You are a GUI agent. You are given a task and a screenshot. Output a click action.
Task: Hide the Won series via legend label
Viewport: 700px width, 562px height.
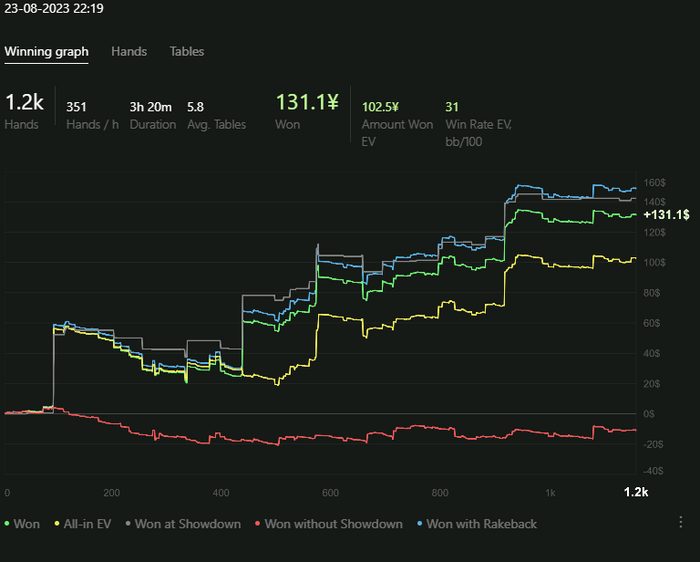click(x=26, y=524)
